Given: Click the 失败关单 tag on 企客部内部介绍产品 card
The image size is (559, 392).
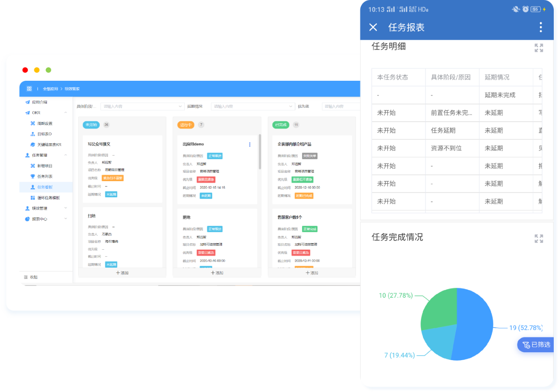Looking at the screenshot, I should click(310, 156).
